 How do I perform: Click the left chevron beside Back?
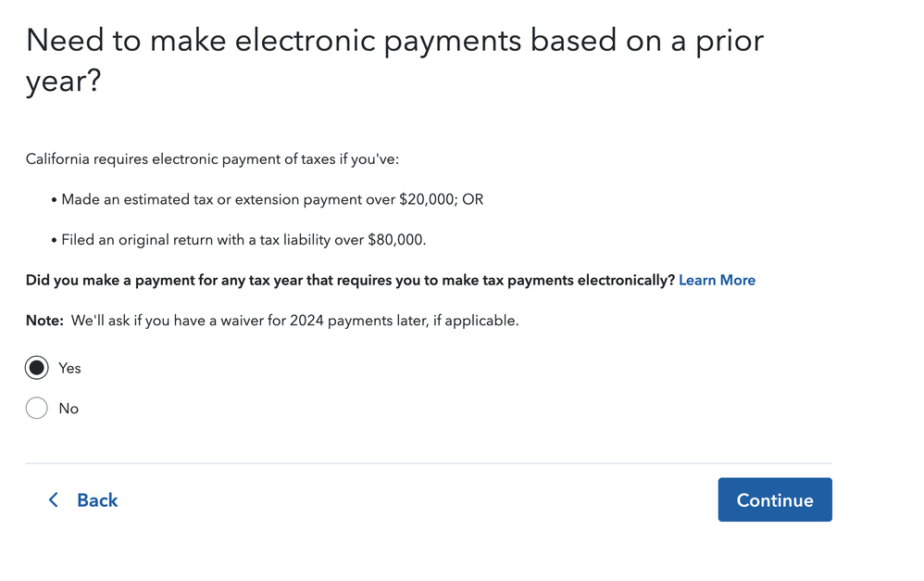[53, 500]
